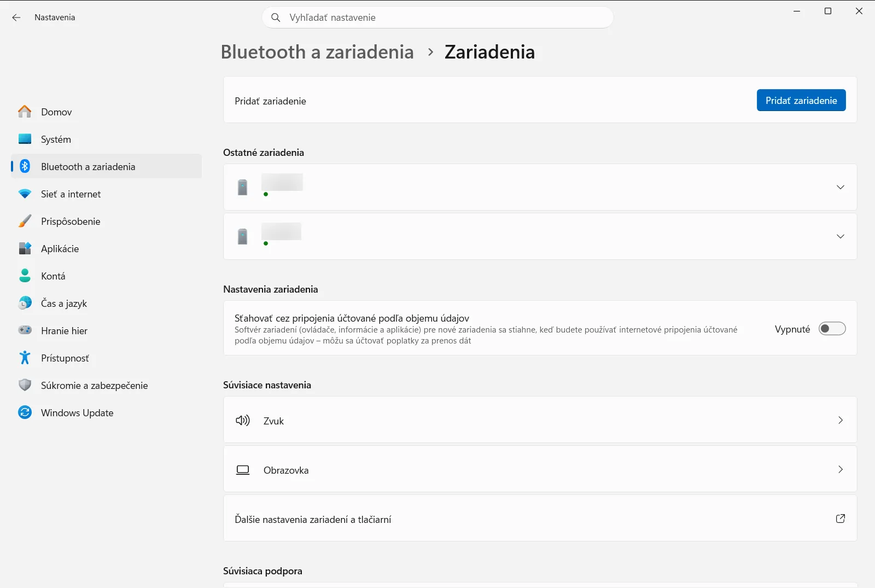
Task: Focus the Vyhľadať nastavenie search field
Action: 437,18
